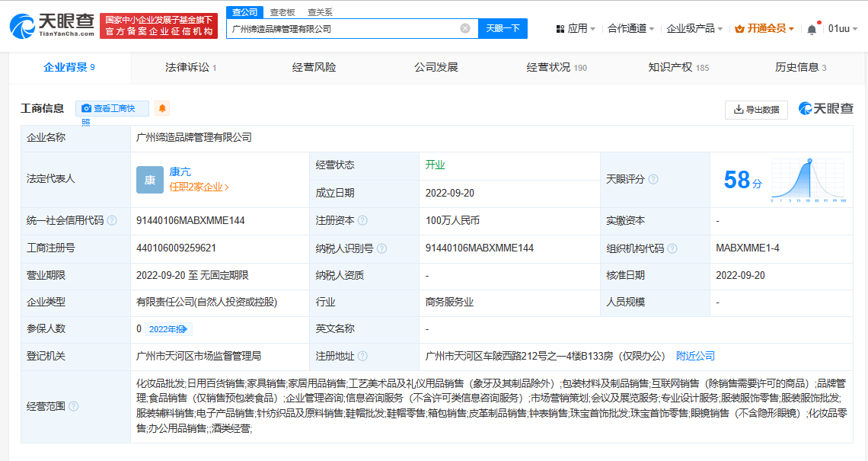
Task: Click help icon beside 组织机构代码
Action: [x=672, y=248]
